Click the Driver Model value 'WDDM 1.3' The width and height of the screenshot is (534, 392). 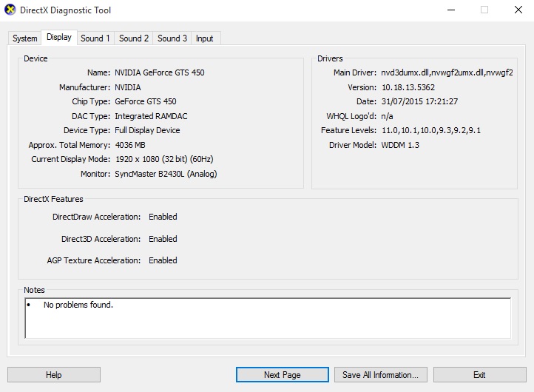[x=400, y=145]
